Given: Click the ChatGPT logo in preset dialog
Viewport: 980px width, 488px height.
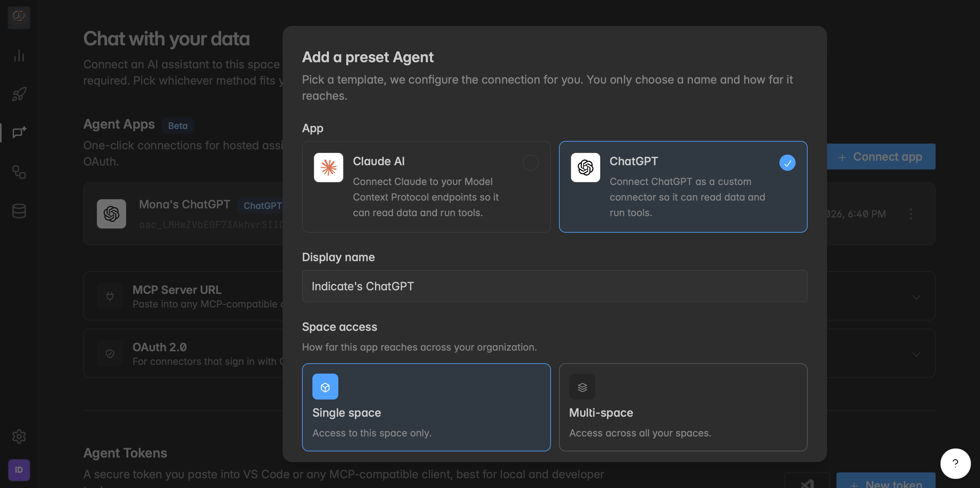Looking at the screenshot, I should pyautogui.click(x=585, y=167).
